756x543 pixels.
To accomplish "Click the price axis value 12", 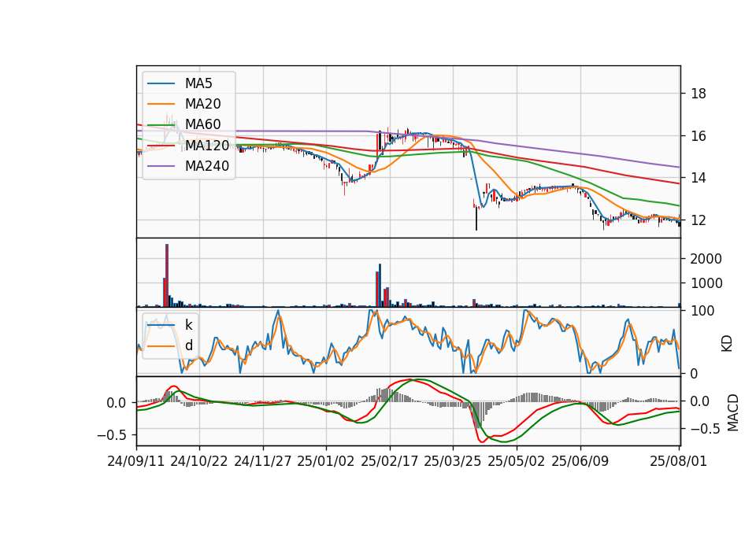I will [x=699, y=220].
